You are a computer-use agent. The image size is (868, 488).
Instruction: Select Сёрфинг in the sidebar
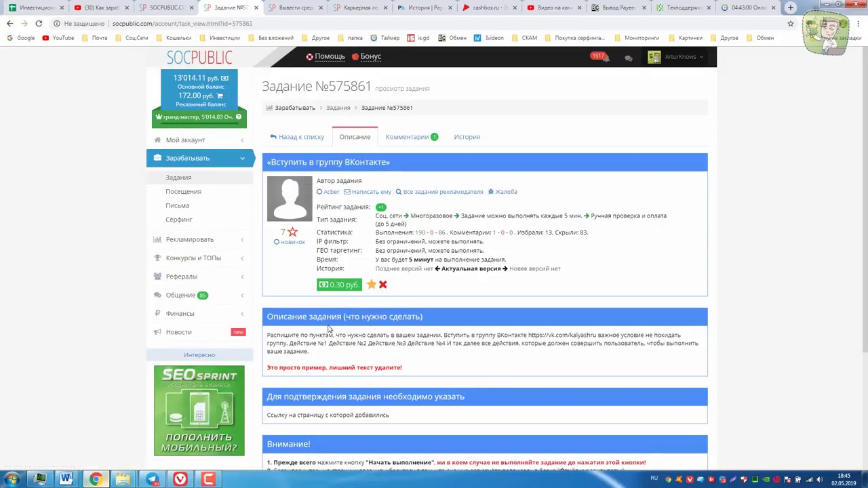(x=179, y=220)
